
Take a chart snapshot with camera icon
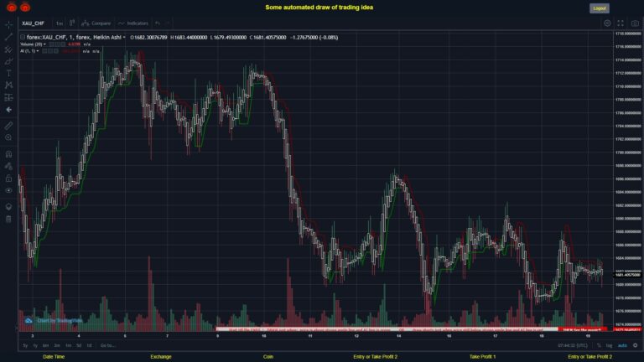[x=635, y=23]
